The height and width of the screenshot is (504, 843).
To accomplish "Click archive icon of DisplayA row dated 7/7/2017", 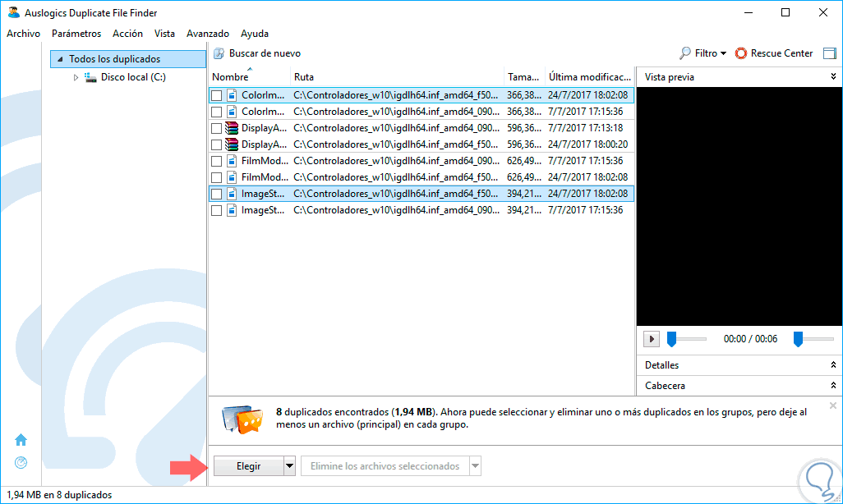I will pyautogui.click(x=232, y=128).
